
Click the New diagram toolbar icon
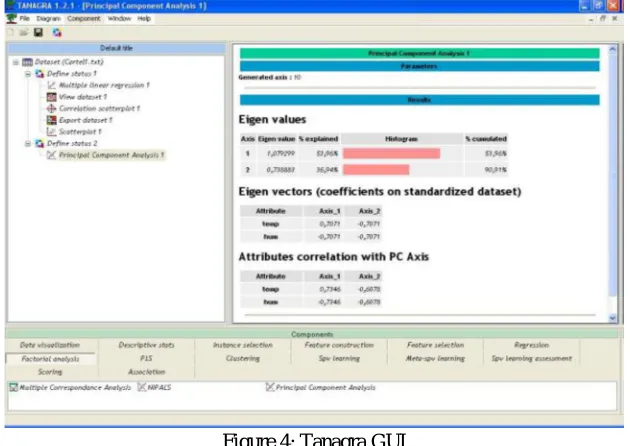tap(11, 33)
